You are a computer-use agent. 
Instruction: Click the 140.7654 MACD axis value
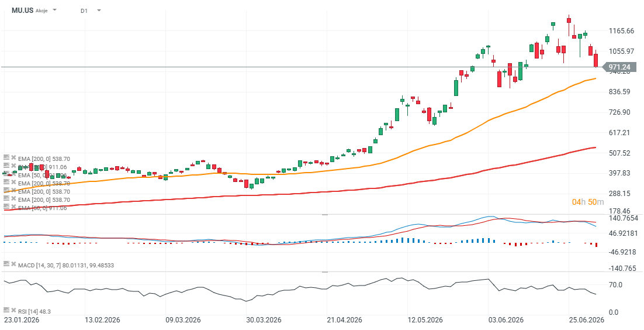[x=624, y=218]
